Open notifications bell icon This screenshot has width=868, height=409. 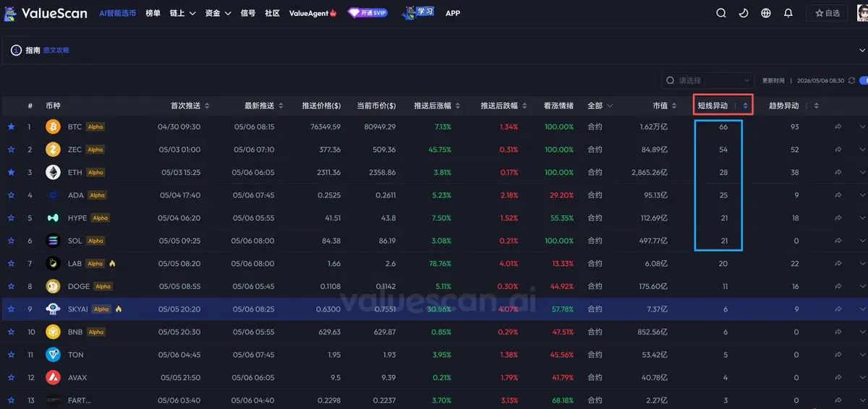pyautogui.click(x=788, y=13)
